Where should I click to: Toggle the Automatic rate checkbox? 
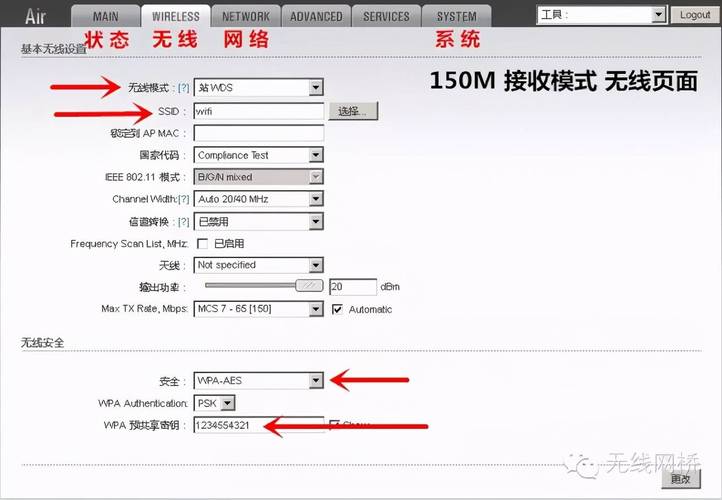338,309
